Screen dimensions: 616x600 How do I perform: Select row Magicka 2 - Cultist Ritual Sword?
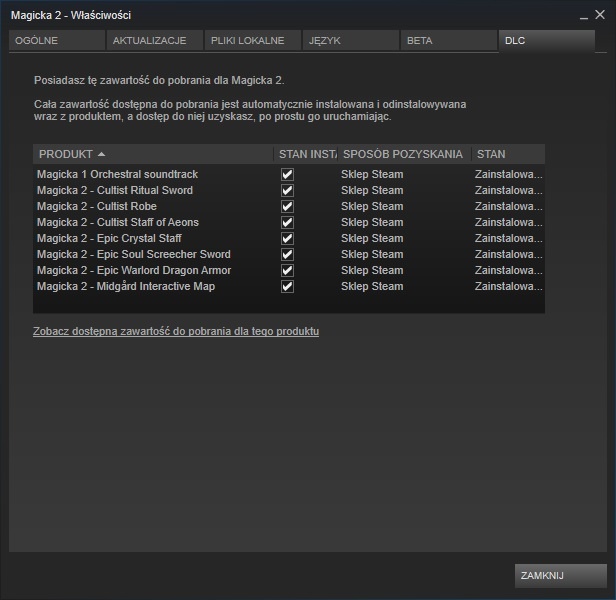[289, 191]
